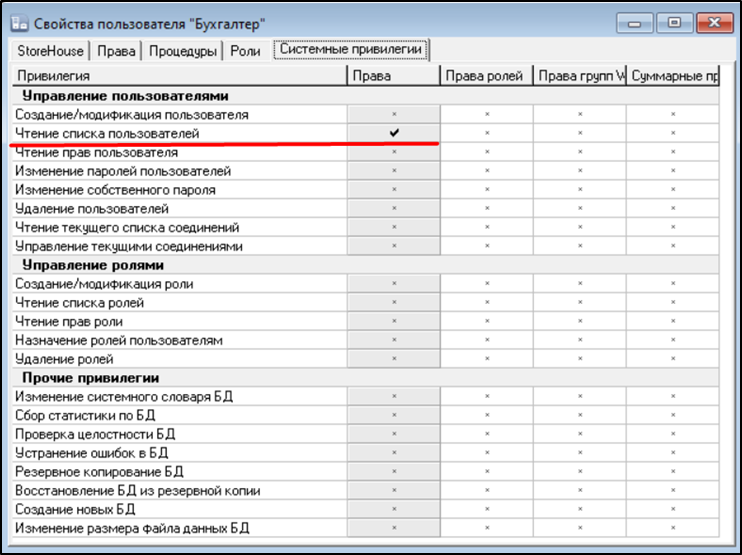Image resolution: width=742 pixels, height=555 pixels.
Task: Select the Изменение собственного пароля row
Action: (115, 190)
